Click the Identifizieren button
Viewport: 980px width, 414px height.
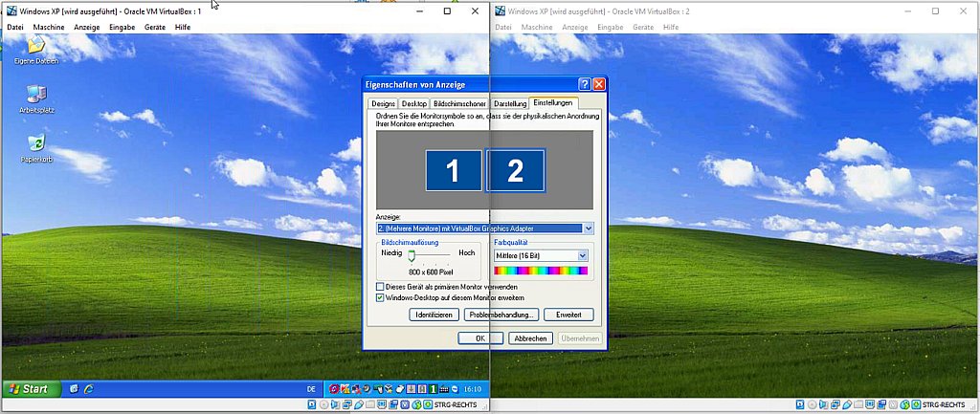point(434,315)
